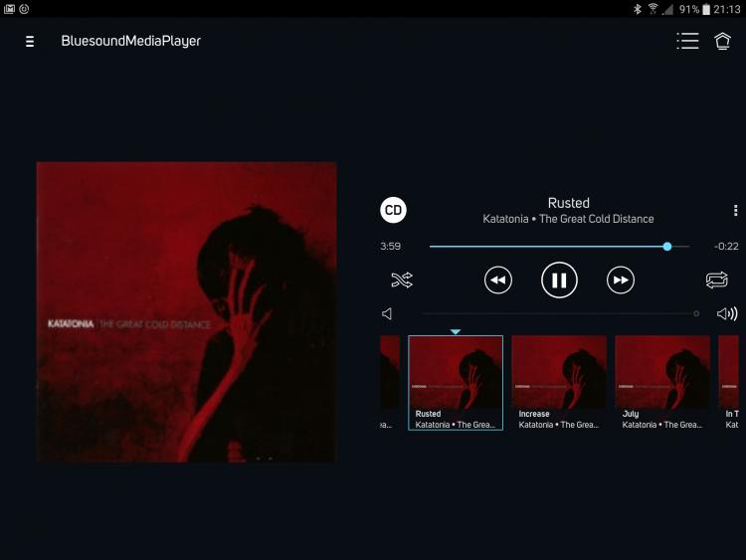Click the Bluetooth status icon
The image size is (746, 560).
(638, 9)
